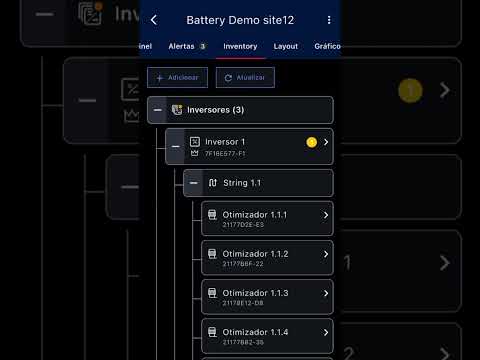Image resolution: width=480 pixels, height=360 pixels.
Task: Switch to the Gráfico tab
Action: click(327, 46)
